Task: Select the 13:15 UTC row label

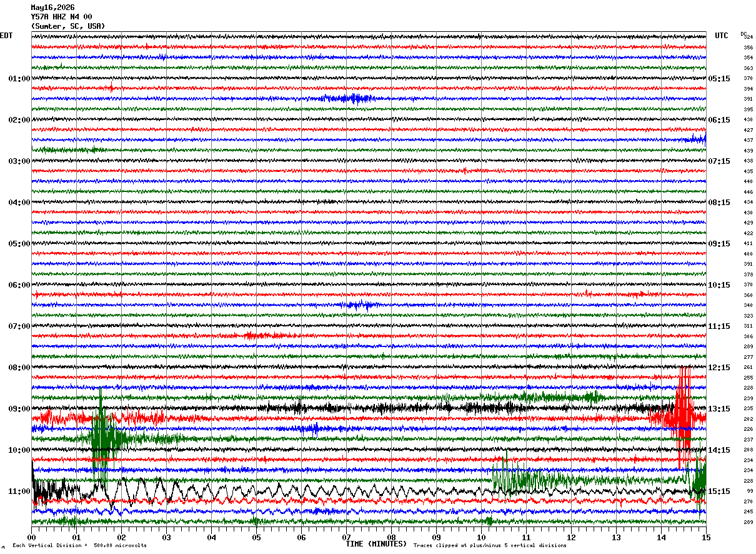Action: coord(720,409)
